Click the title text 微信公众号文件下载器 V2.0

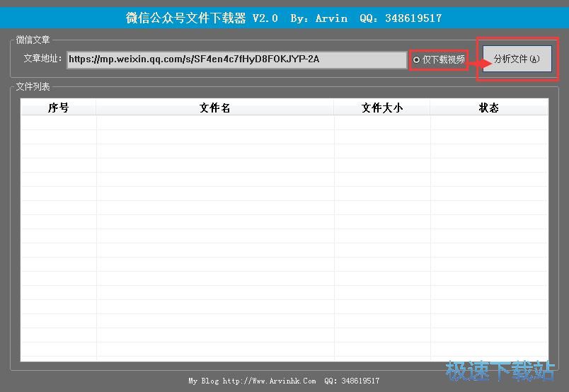tap(202, 18)
